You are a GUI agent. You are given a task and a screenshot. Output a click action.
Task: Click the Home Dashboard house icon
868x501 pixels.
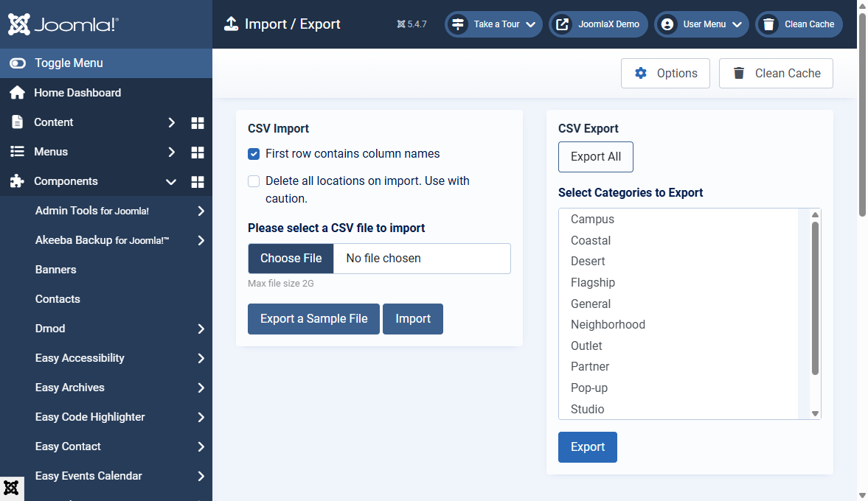click(17, 93)
